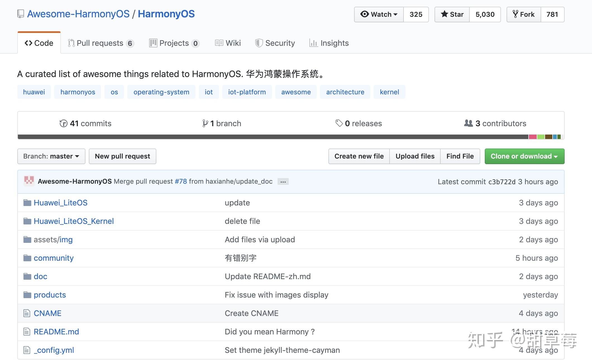This screenshot has height=364, width=592.
Task: Select the Code tab
Action: [x=39, y=43]
